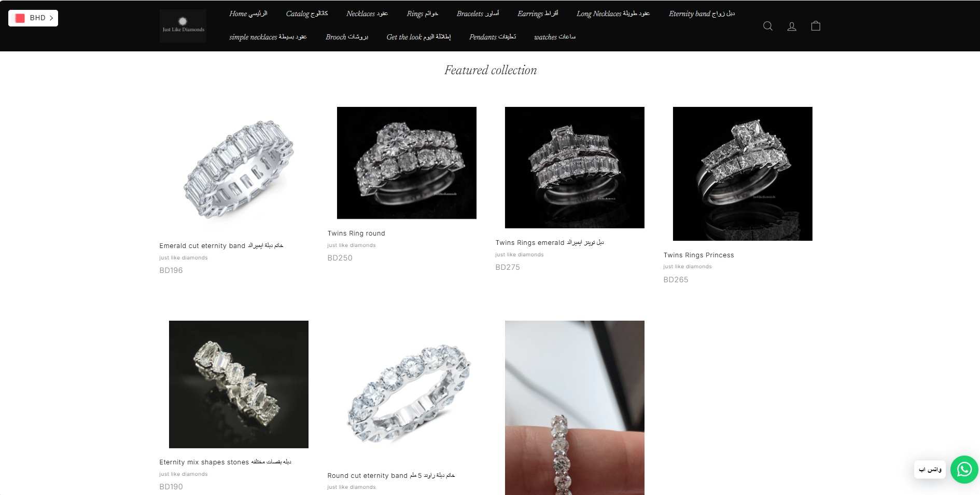Click the Just Like Diamonds logo
This screenshot has height=495, width=980.
[183, 25]
